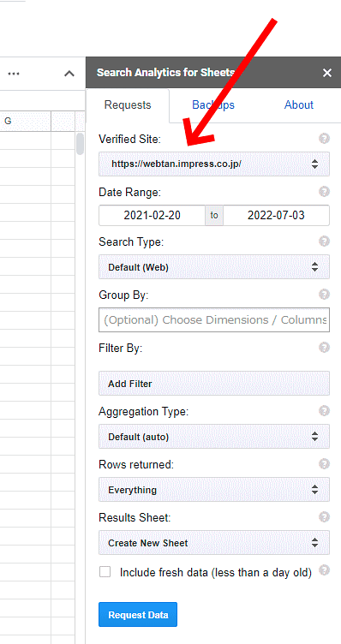The height and width of the screenshot is (644, 341).
Task: Click help icon beside Filter By
Action: point(324,348)
